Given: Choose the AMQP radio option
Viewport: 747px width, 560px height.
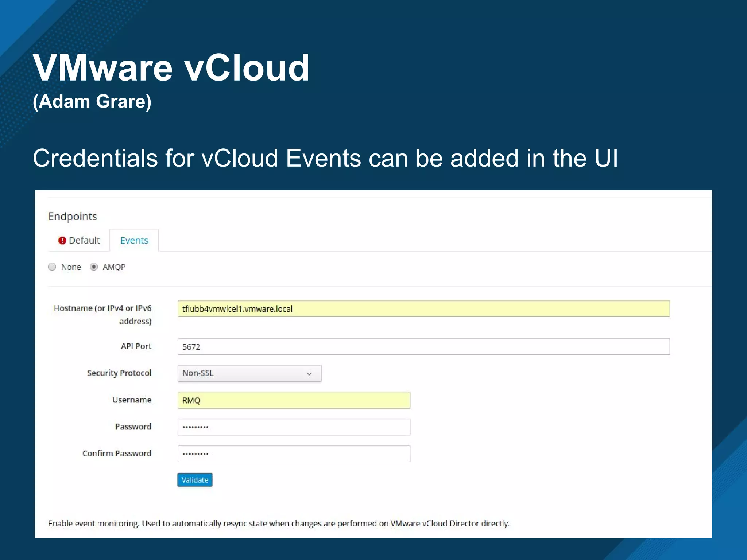Looking at the screenshot, I should (x=94, y=267).
